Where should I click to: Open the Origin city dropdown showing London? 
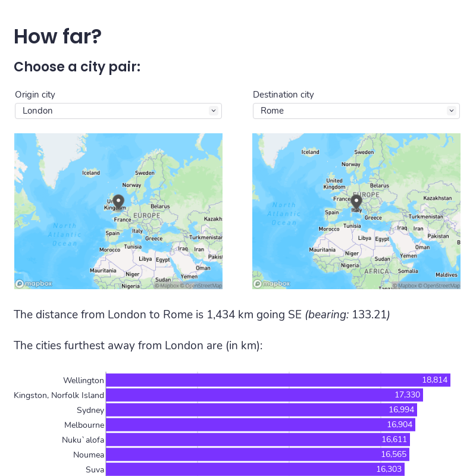(118, 111)
